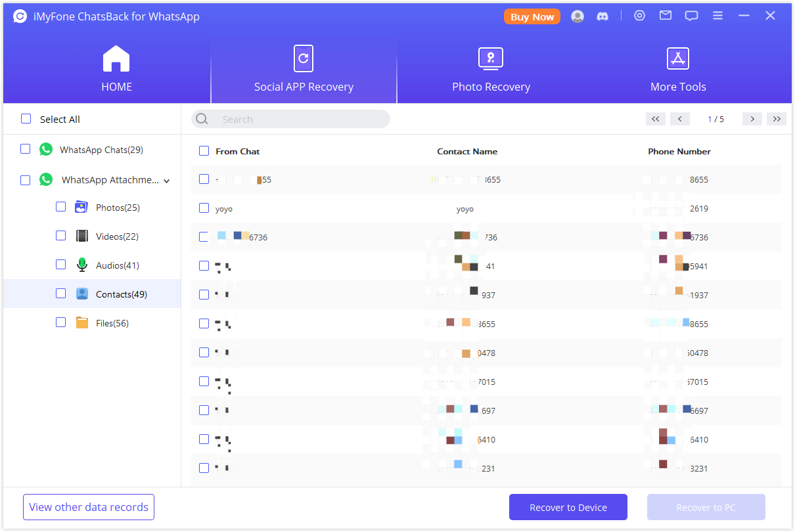795x532 pixels.
Task: Open the mail icon in title bar
Action: (x=666, y=16)
